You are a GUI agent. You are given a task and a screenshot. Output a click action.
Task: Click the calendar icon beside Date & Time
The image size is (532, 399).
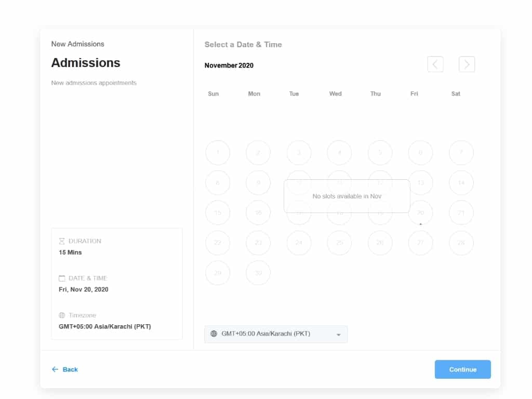click(x=62, y=278)
